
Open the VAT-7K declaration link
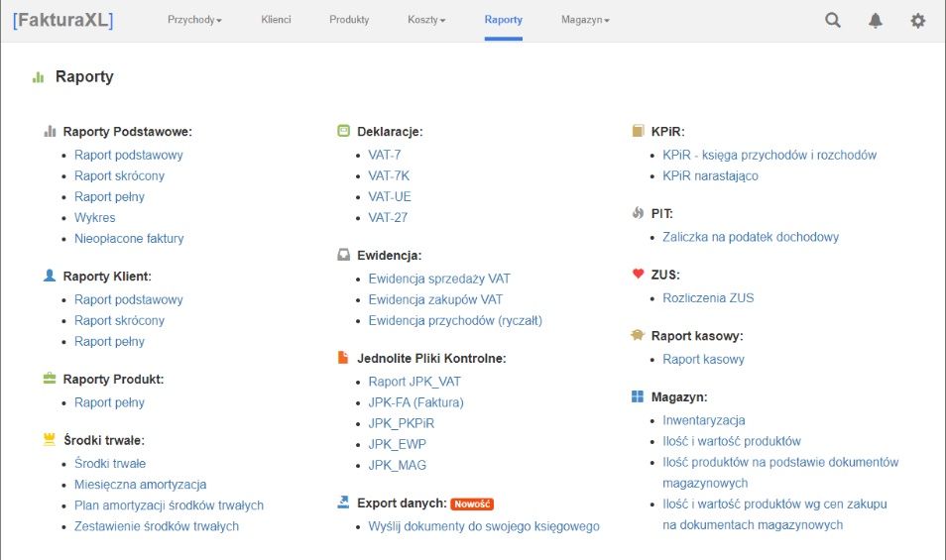point(389,176)
